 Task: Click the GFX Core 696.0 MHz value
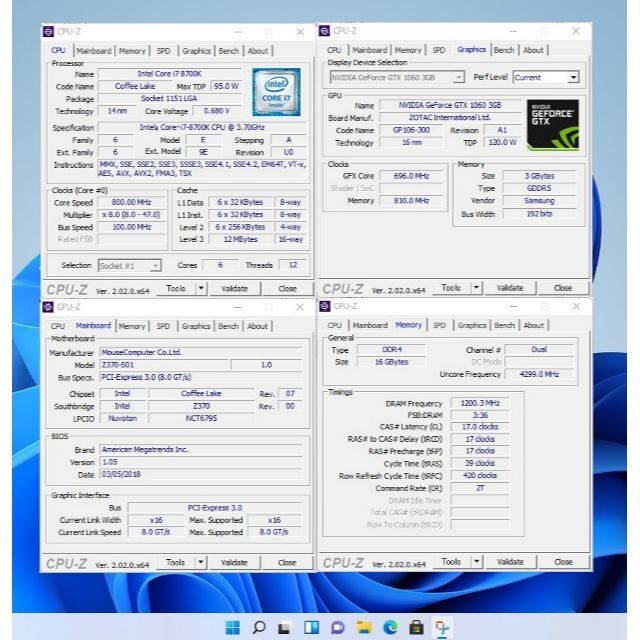point(411,176)
